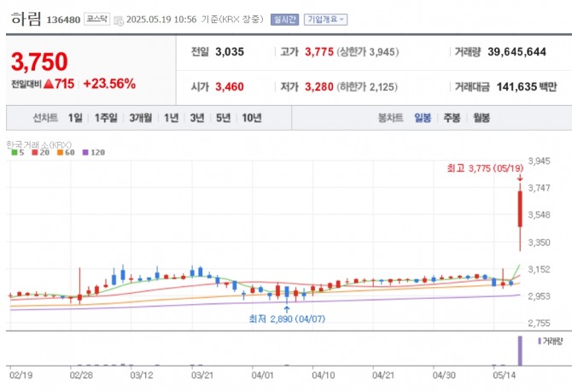This screenshot has width=572, height=392.
Task: Open the 기업개요 dropdown
Action: coord(326,19)
